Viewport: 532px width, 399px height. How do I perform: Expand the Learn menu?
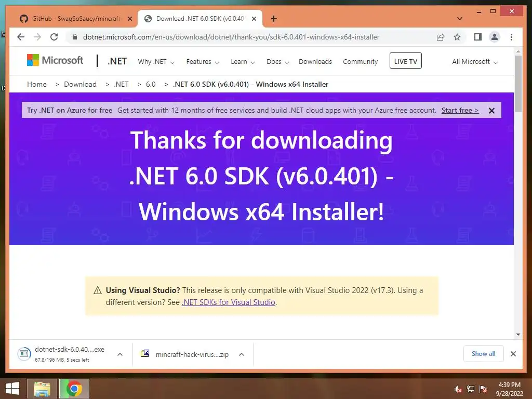243,62
